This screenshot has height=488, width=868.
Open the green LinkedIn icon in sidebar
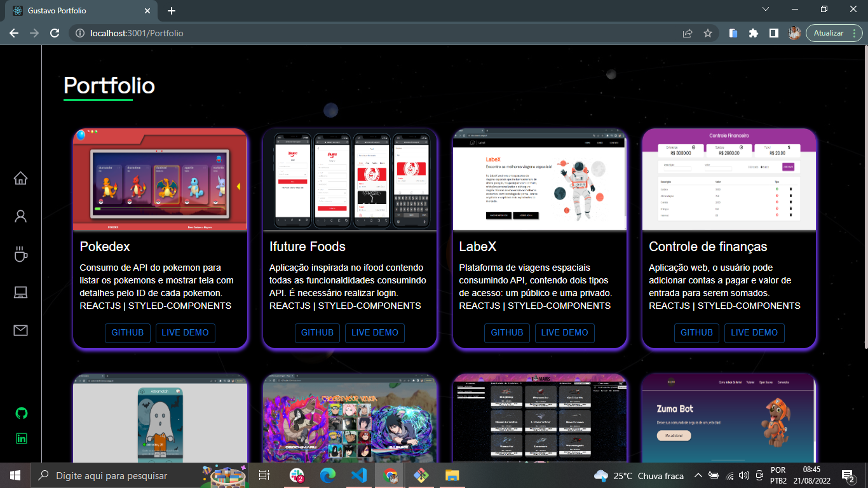click(22, 438)
